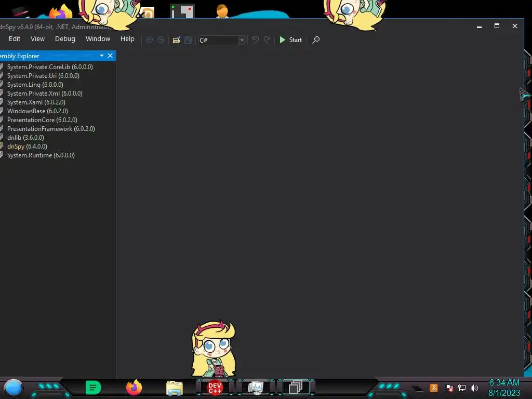Click the Save All disk icon

tap(188, 40)
